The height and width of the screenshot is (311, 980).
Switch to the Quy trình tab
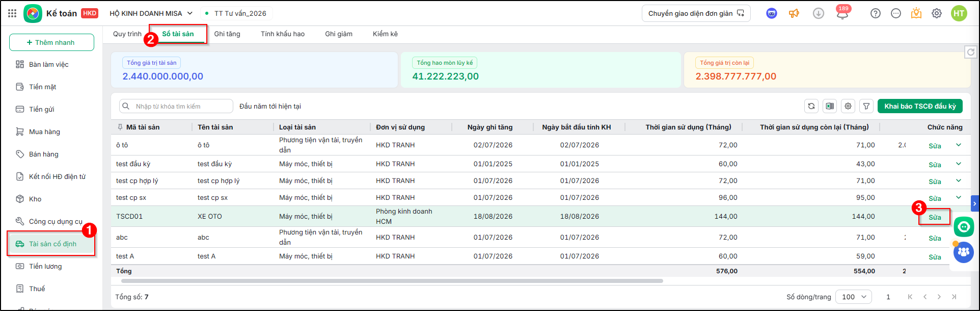coord(127,34)
